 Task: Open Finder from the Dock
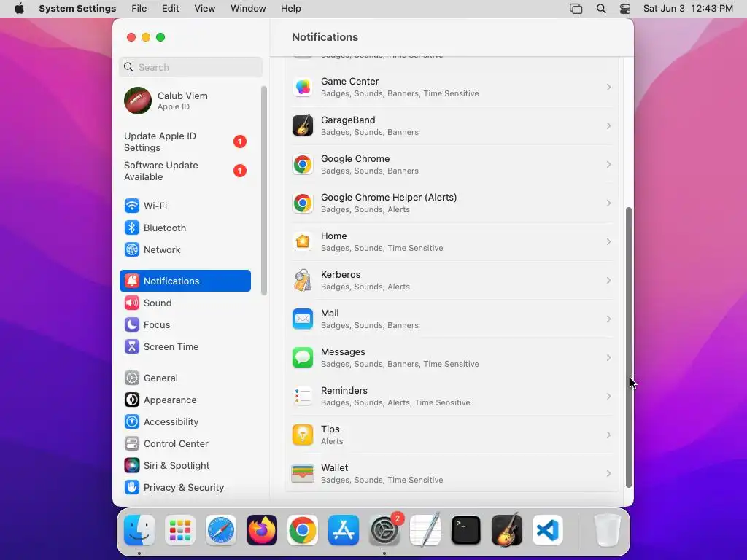139,530
